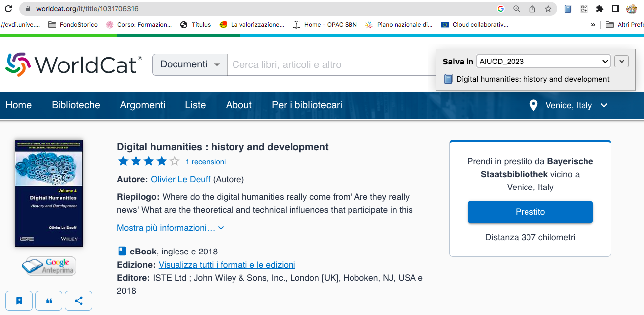The image size is (644, 315).
Task: Open La valorizzazione... bookmark
Action: [x=252, y=24]
